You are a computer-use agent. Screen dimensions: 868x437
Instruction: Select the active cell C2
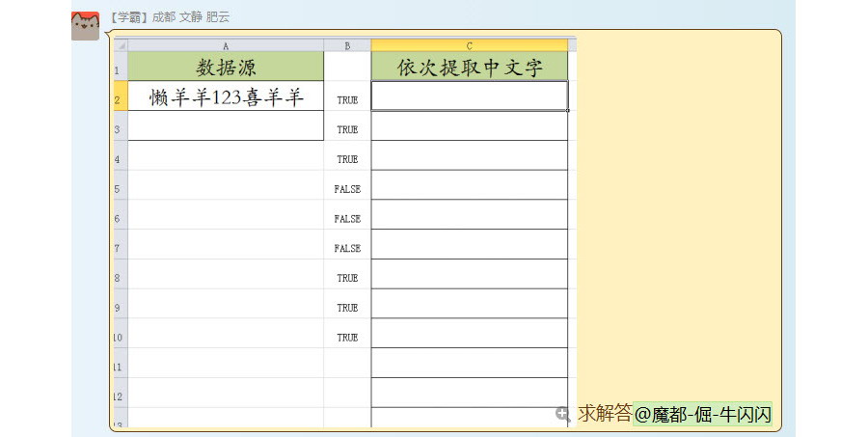470,96
